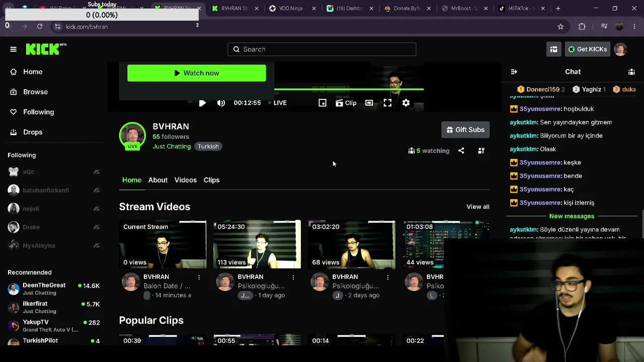This screenshot has height=362, width=644.
Task: Seek on the green video progress bar
Action: [349, 89]
